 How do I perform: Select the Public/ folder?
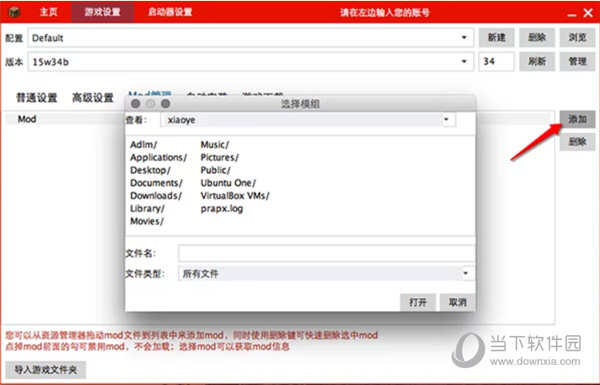(215, 170)
